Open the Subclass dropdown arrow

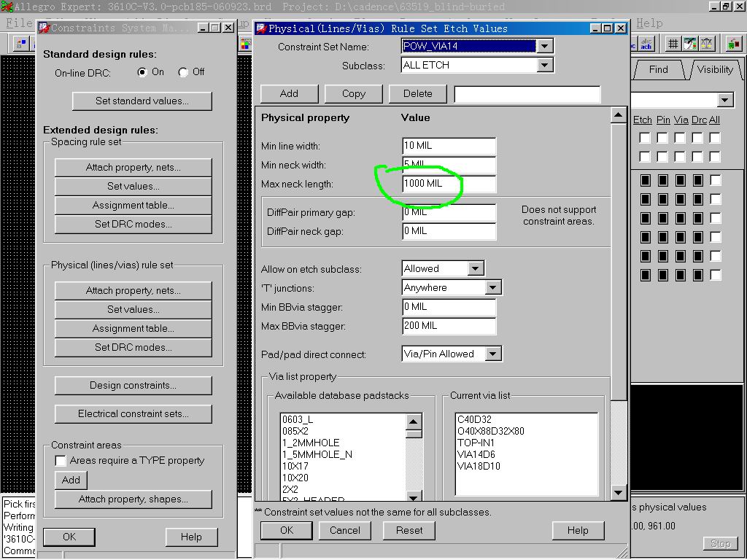pyautogui.click(x=544, y=65)
